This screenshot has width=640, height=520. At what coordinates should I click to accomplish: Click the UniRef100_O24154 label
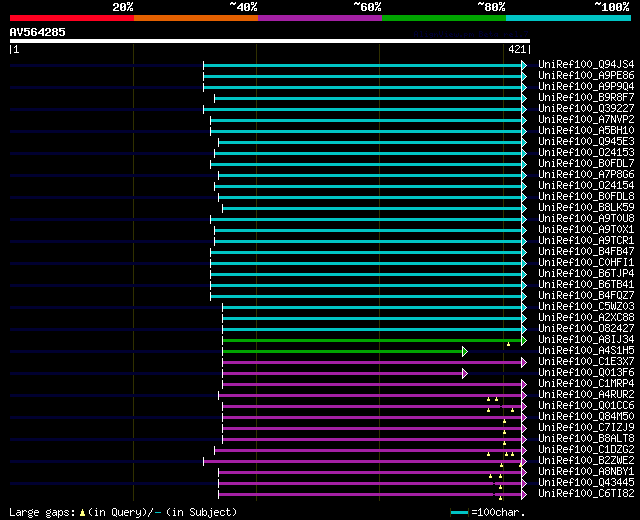[586, 186]
